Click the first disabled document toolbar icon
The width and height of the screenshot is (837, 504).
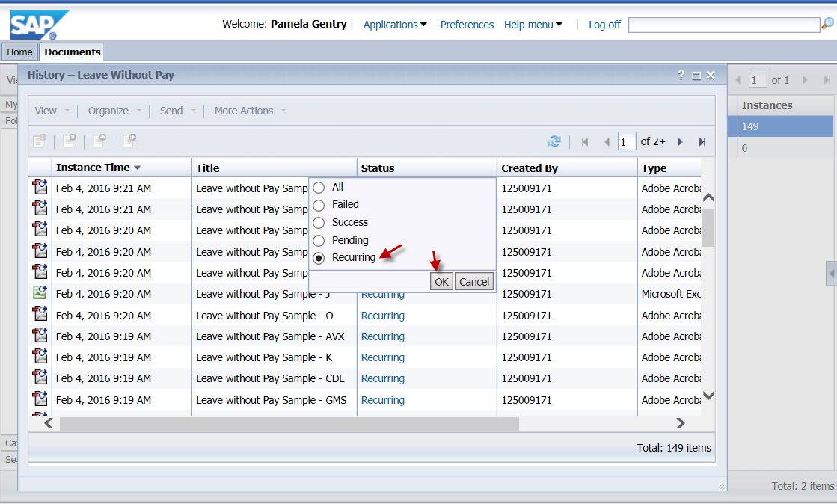(40, 141)
